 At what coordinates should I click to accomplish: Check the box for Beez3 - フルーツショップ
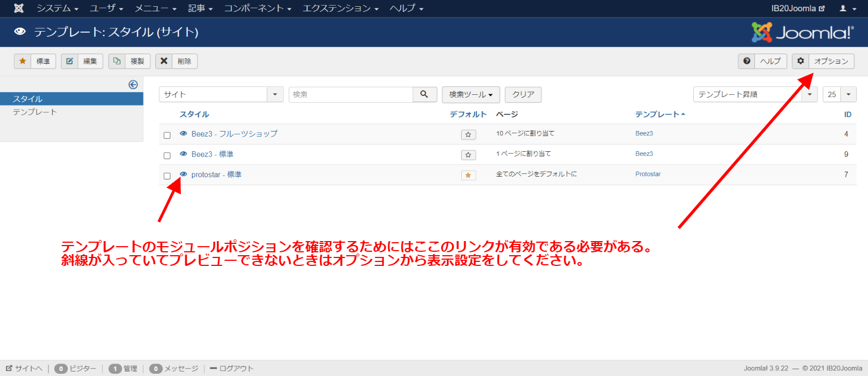[167, 135]
